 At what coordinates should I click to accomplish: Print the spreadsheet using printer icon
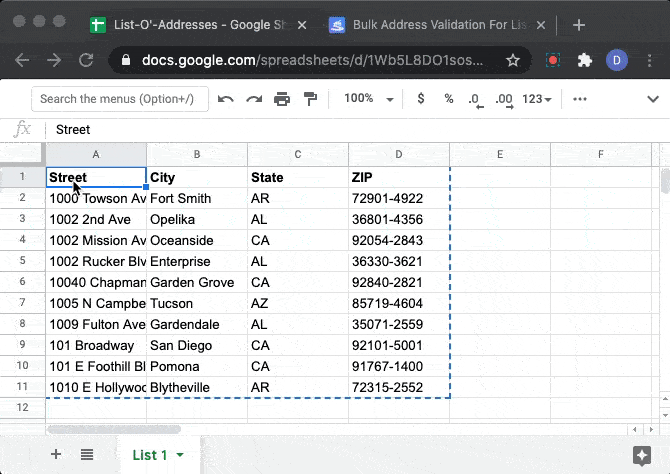282,99
